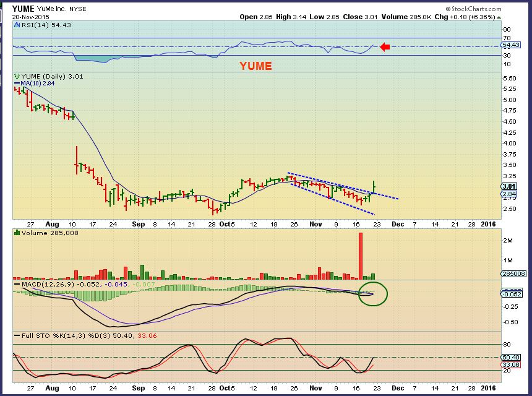
Task: Click the RSI indicator icon beside RSI(14)
Action: click(17, 25)
